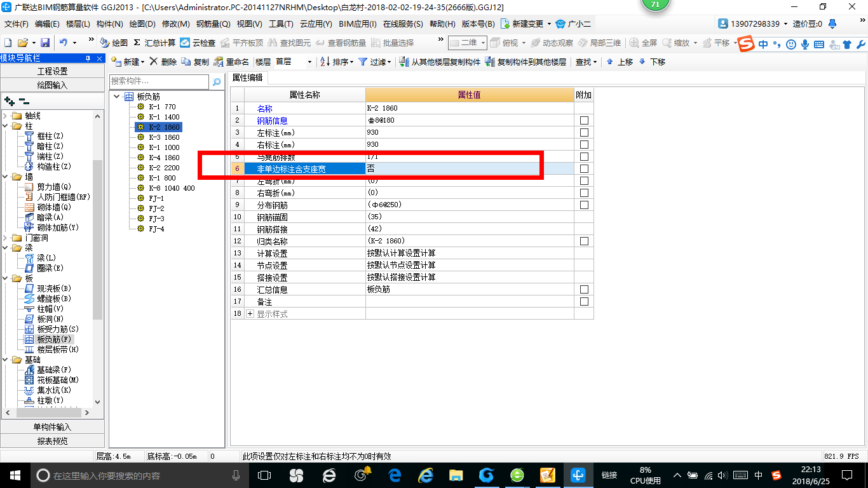Open the 工具(T) menu
Image resolution: width=868 pixels, height=488 pixels.
[281, 24]
